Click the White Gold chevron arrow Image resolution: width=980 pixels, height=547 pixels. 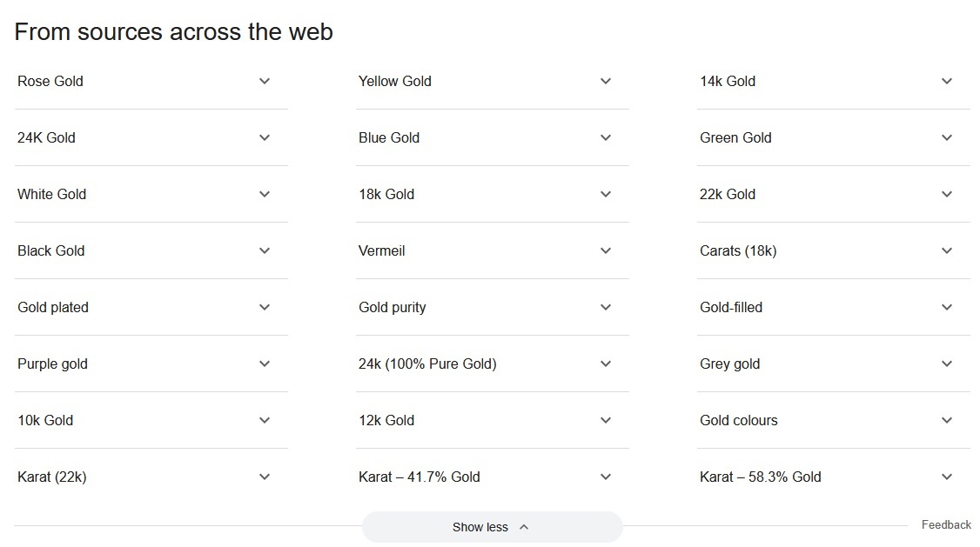[265, 194]
